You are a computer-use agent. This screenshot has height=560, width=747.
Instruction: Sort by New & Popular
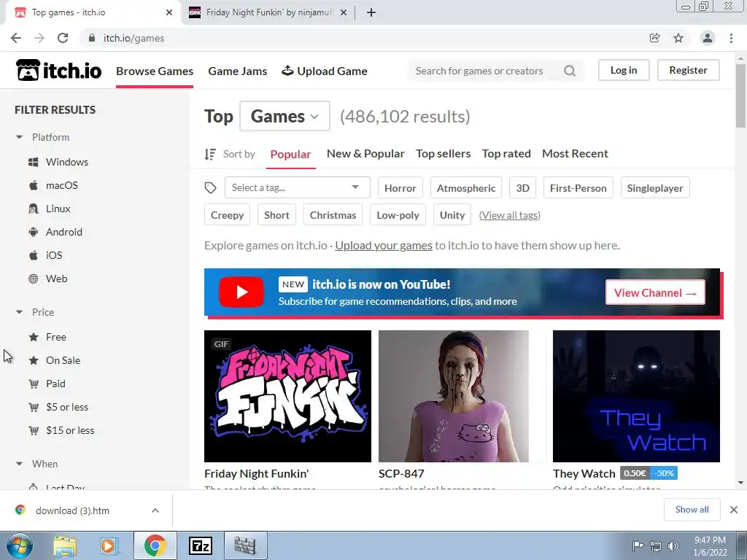[365, 153]
